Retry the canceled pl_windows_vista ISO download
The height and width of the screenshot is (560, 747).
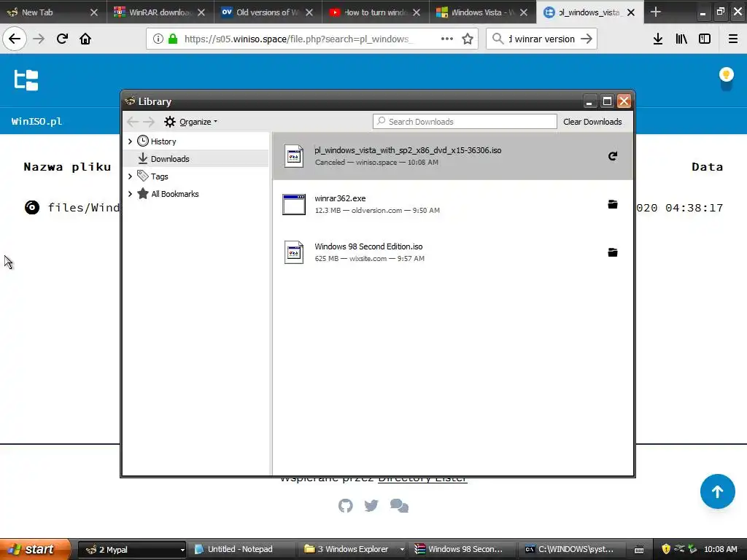click(613, 156)
